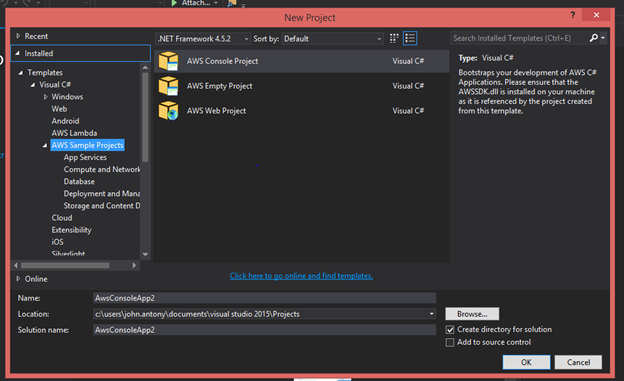The width and height of the screenshot is (624, 381).
Task: Click the tree scroll down arrow
Action: 145,254
